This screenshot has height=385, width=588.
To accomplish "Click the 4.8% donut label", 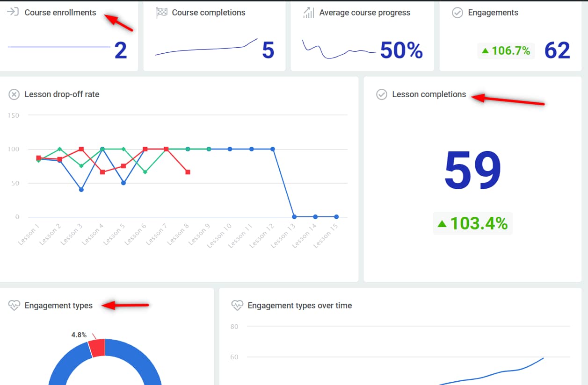I will pos(79,335).
